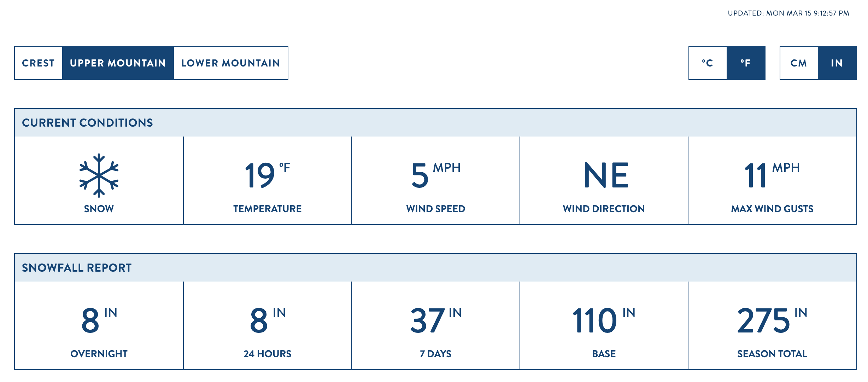Toggle temperature units to Fahrenheit
Viewport: 868px width, 382px height.
[746, 63]
